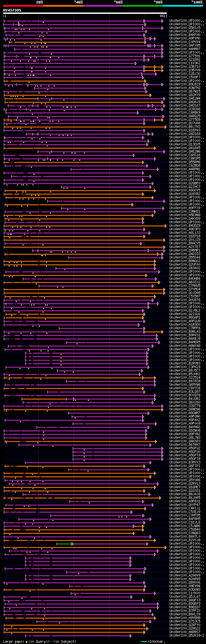Image resolution: width=206 pixels, height=644 pixels.
Task: Select hit label UniRef100_C8RSP5
Action: [185, 158]
